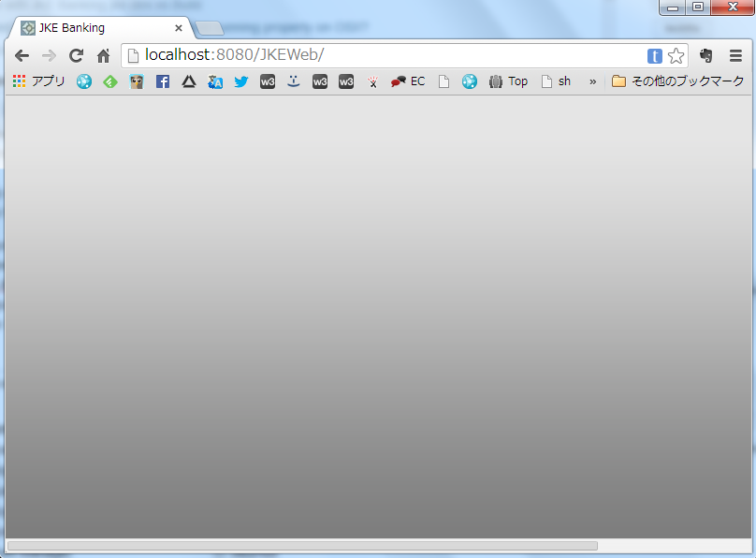Open the Feedly bookmark icon
The height and width of the screenshot is (558, 756).
(x=110, y=81)
